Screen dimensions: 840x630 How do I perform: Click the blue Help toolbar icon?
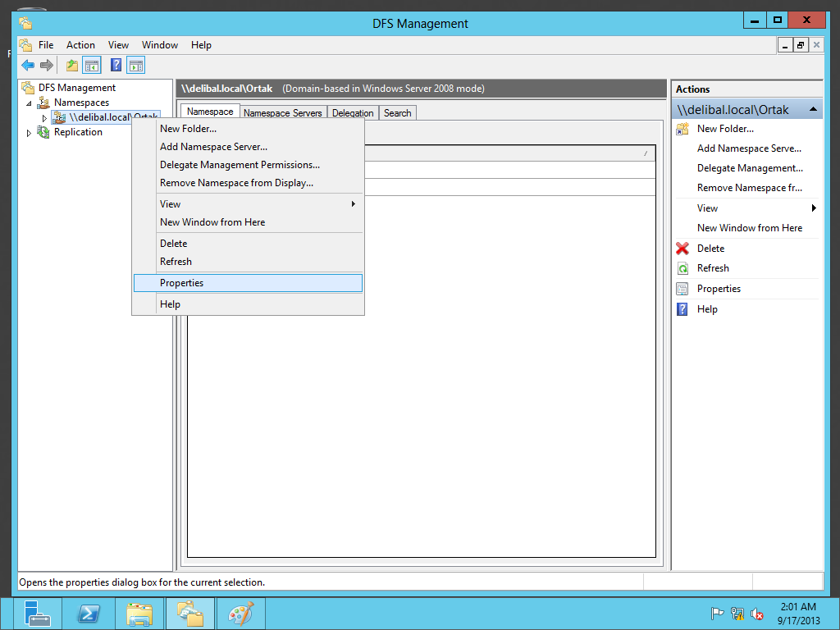(116, 66)
